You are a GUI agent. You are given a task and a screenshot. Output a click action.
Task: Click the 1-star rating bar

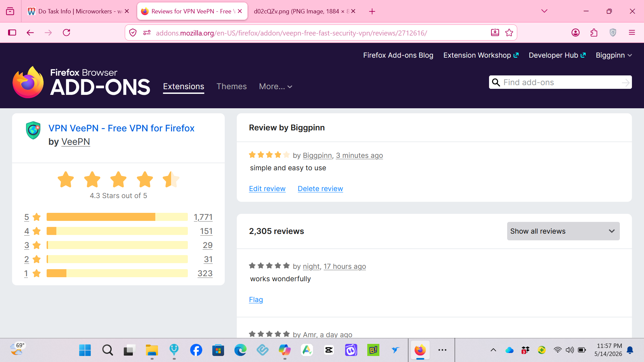coord(117,273)
